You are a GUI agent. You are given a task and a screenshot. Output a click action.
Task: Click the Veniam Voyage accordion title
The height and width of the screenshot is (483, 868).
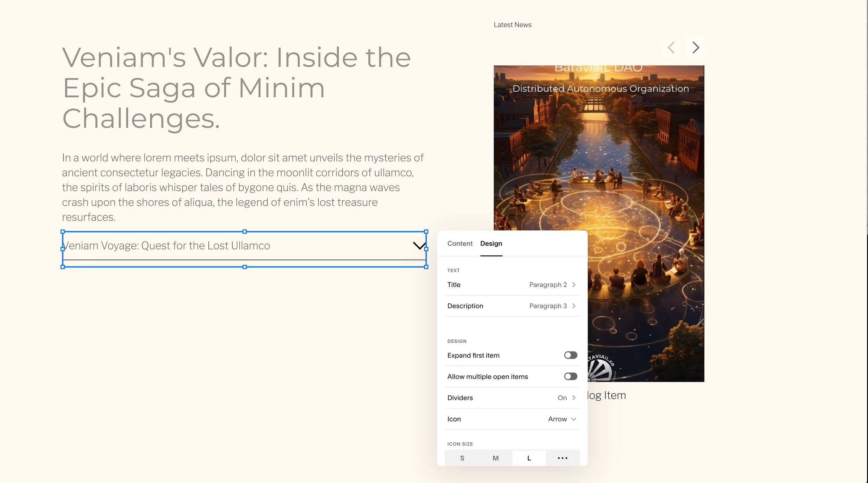tap(167, 246)
